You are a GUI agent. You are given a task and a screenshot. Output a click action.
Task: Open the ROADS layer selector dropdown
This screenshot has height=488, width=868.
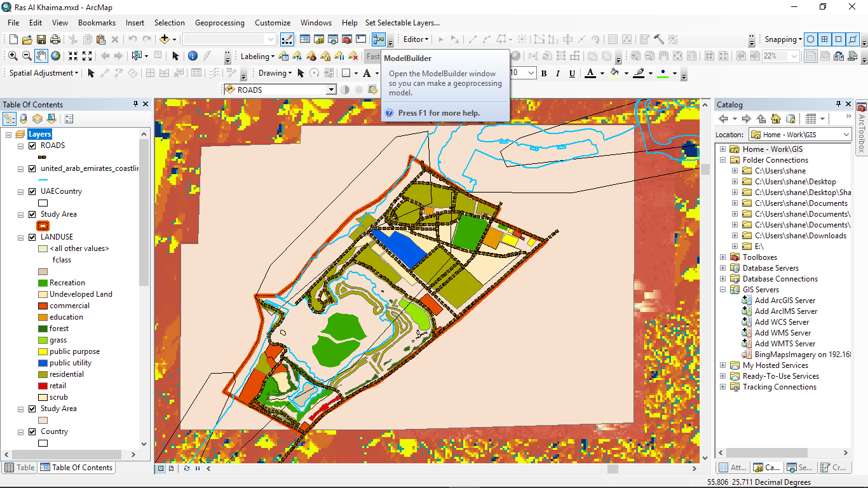point(331,90)
